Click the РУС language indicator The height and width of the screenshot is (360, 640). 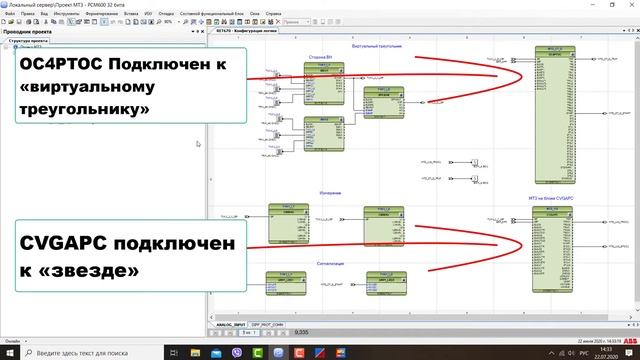(x=584, y=353)
